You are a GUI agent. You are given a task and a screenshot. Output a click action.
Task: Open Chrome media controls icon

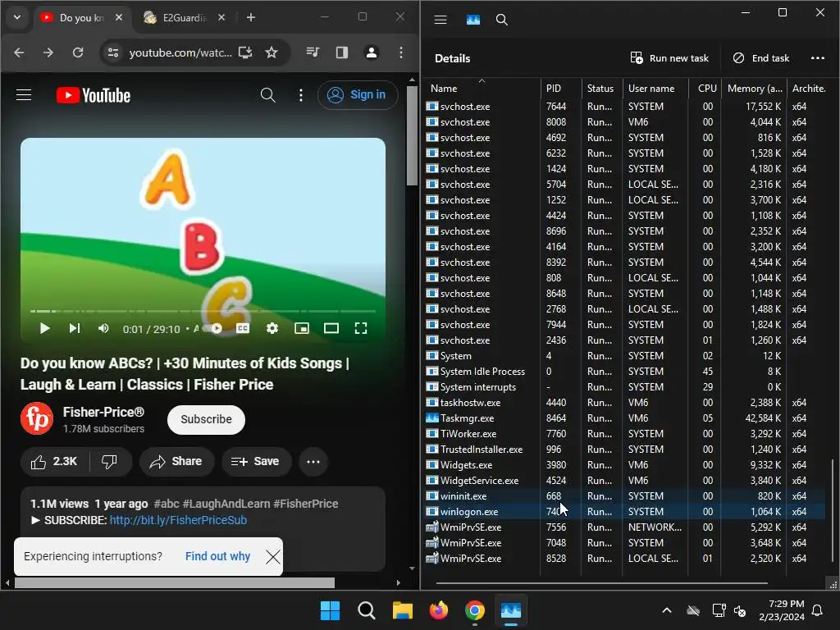[x=313, y=52]
